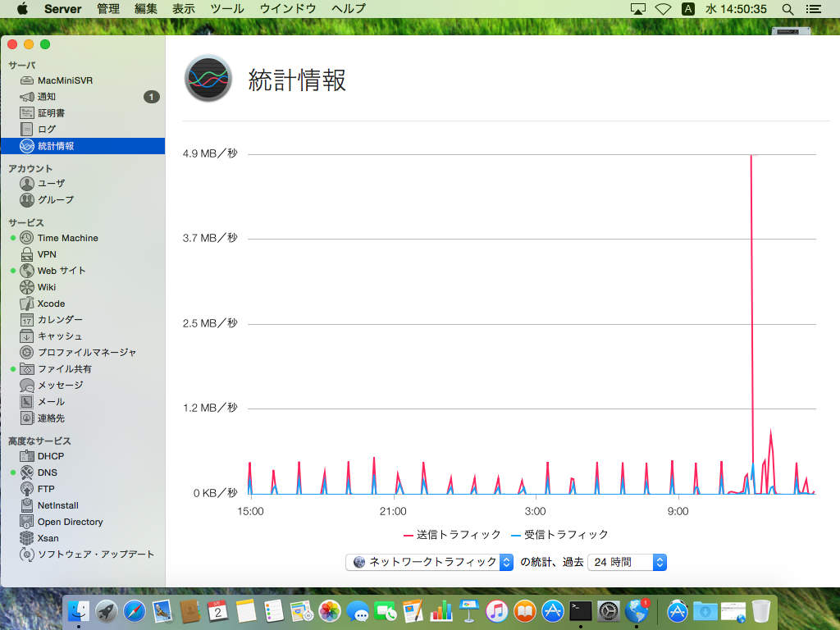Click the Terminal icon in the Dock
The image size is (840, 630).
pos(581,610)
